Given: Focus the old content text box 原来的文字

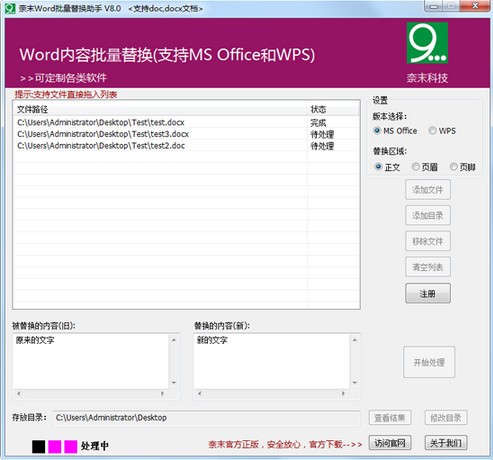Looking at the screenshot, I should (x=91, y=361).
